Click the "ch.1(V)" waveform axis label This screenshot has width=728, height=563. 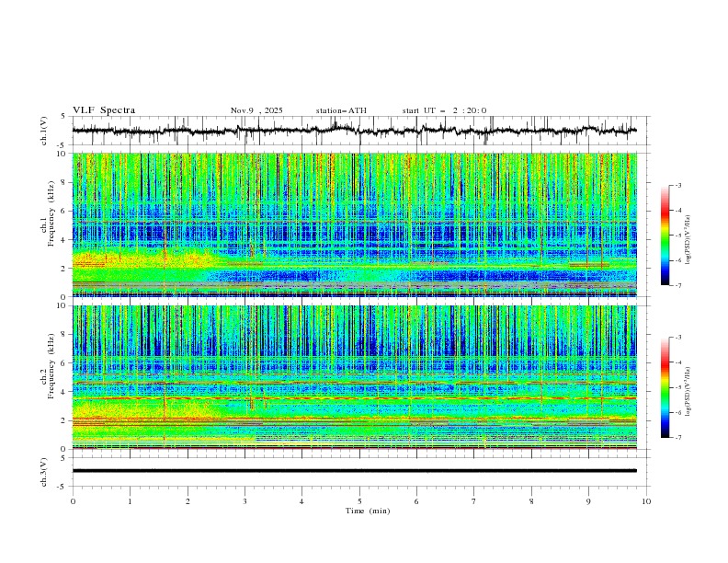click(x=44, y=131)
